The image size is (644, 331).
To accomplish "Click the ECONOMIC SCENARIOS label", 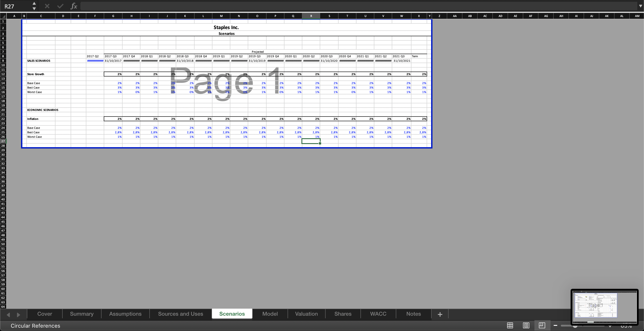I will tap(43, 110).
